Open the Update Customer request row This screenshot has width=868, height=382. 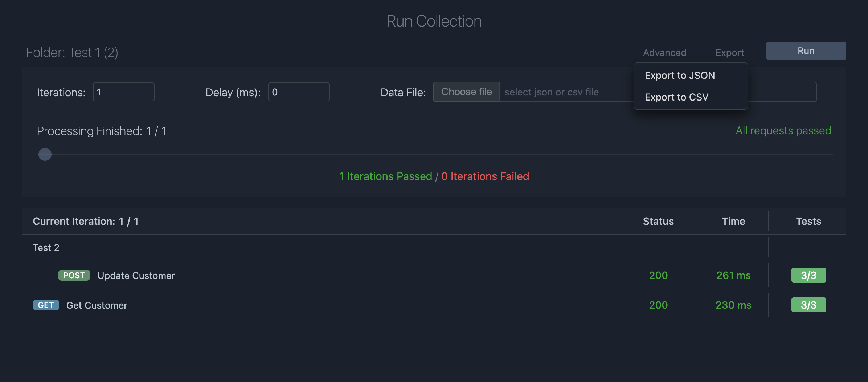(136, 275)
